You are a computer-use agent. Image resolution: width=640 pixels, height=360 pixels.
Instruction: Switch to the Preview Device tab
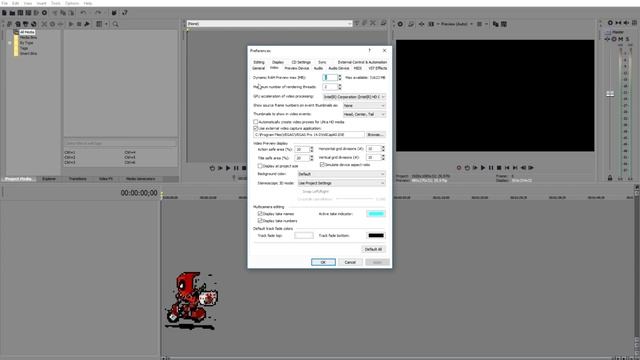tap(297, 69)
